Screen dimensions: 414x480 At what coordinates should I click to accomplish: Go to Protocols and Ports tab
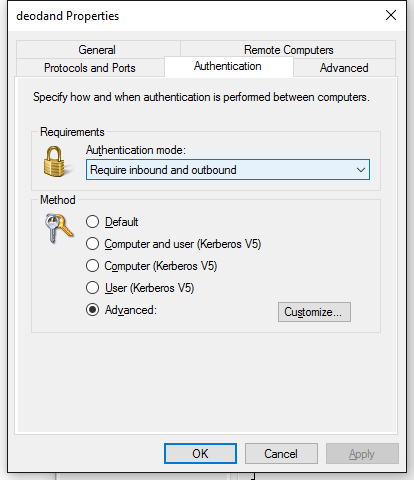pos(90,68)
